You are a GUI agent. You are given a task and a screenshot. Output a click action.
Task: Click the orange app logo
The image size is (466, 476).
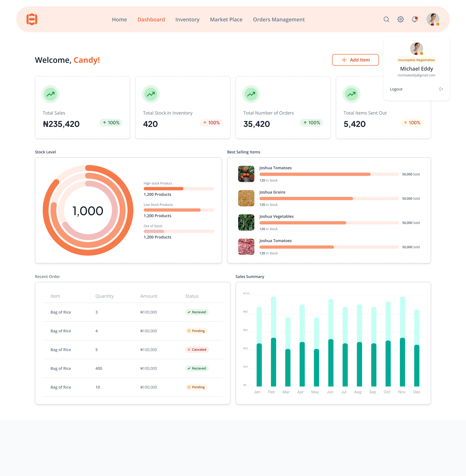[x=32, y=19]
